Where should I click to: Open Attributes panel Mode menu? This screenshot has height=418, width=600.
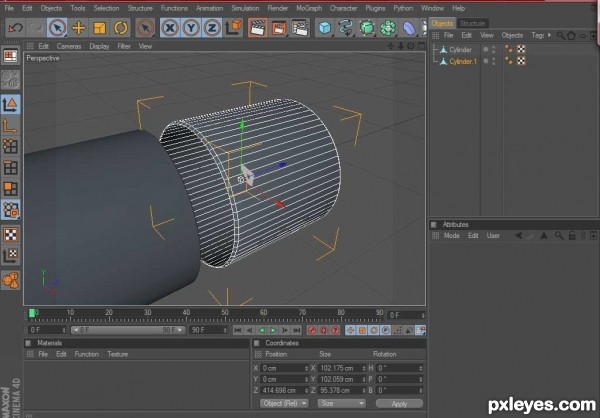click(x=452, y=236)
